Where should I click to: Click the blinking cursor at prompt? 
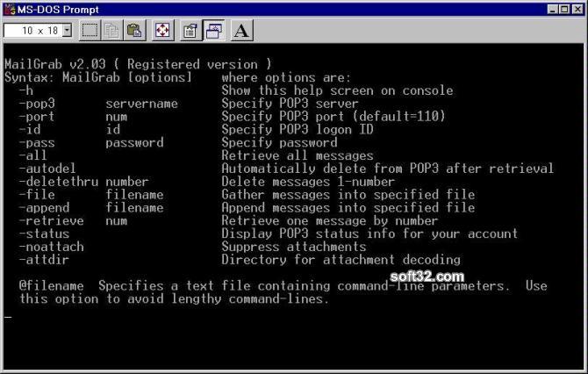tap(8, 317)
